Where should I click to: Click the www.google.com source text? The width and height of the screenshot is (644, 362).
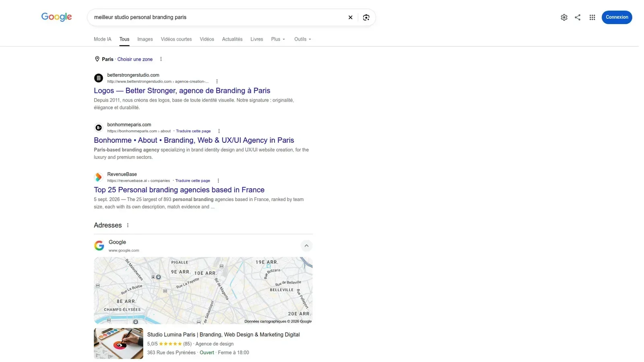pyautogui.click(x=124, y=250)
